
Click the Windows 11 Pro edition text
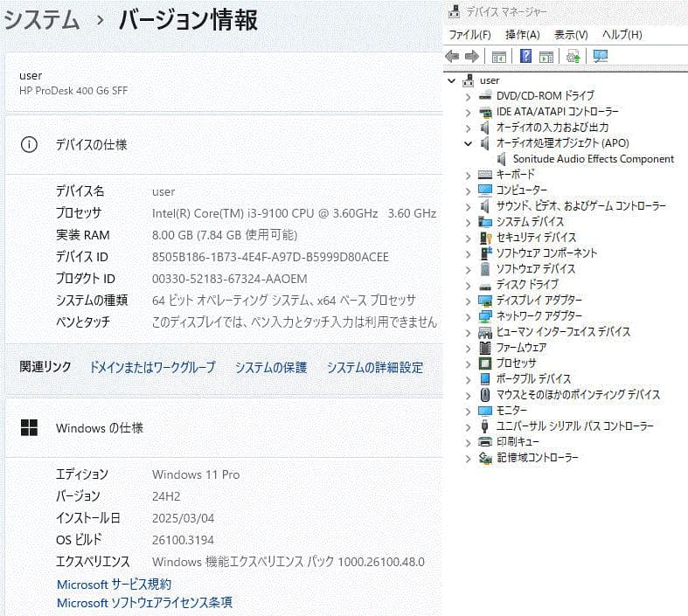coord(196,474)
